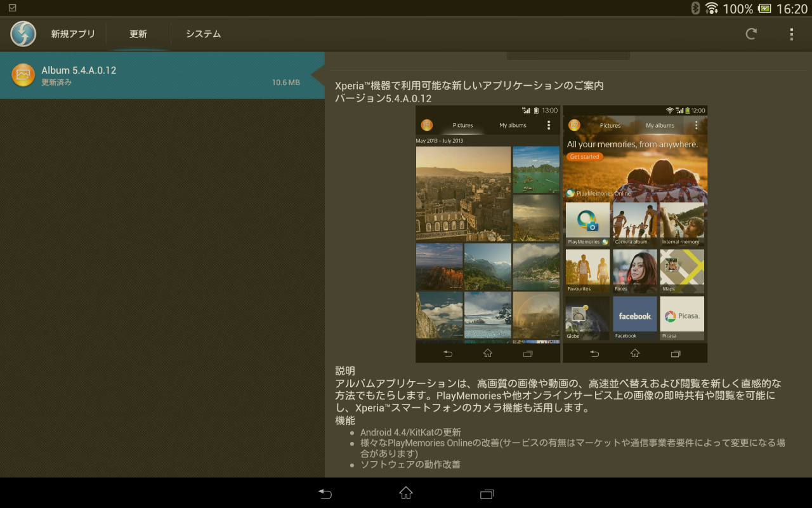Tap the Bluetooth status icon

pos(695,8)
